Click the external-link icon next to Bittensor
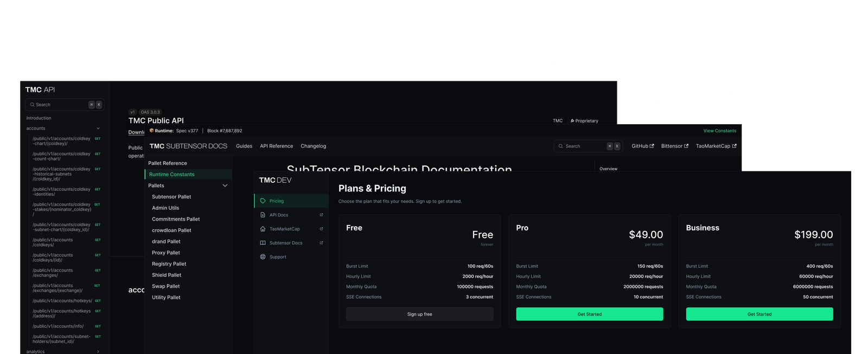Viewport: 868px width, 354px height. click(x=686, y=146)
